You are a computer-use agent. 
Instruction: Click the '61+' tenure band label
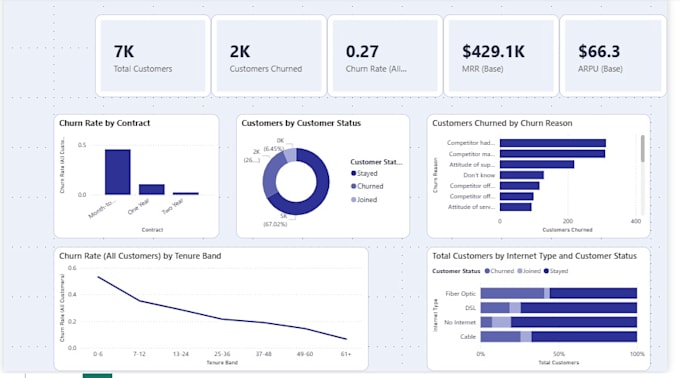(346, 354)
